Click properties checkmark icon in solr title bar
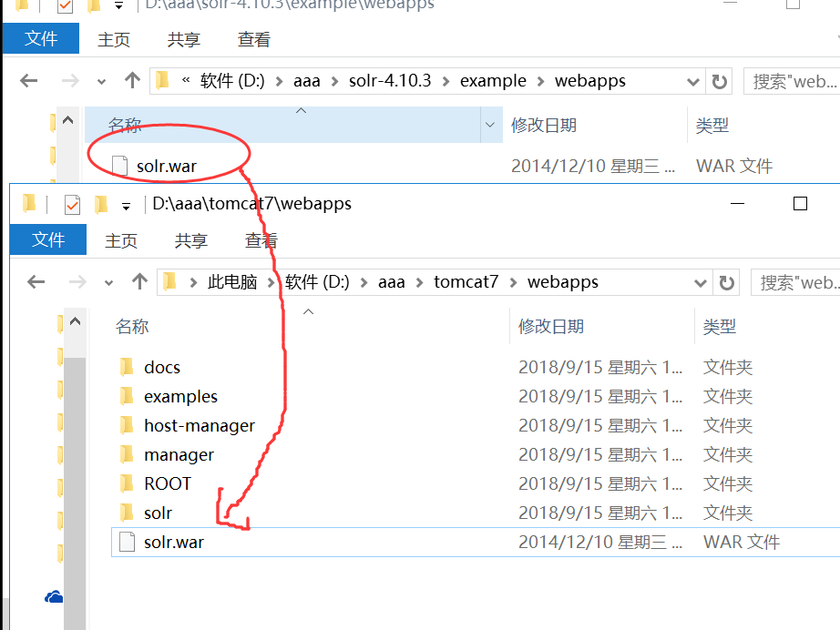The height and width of the screenshot is (630, 840). point(66,5)
